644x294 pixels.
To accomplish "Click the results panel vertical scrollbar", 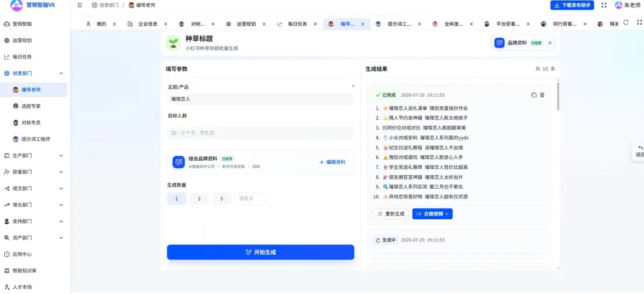I will (559, 97).
